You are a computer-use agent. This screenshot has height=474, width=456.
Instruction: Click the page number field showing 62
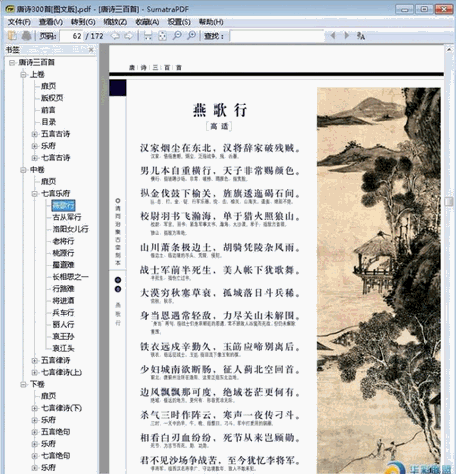(71, 36)
